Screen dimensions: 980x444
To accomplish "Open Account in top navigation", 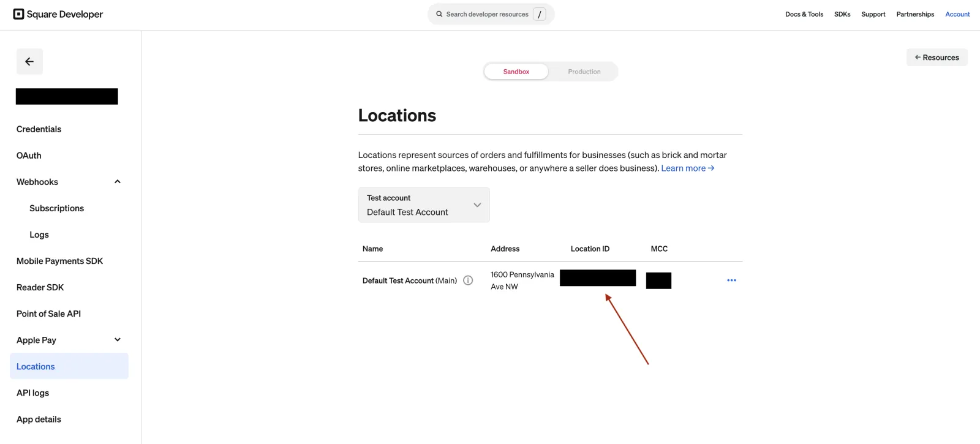I will pyautogui.click(x=957, y=14).
